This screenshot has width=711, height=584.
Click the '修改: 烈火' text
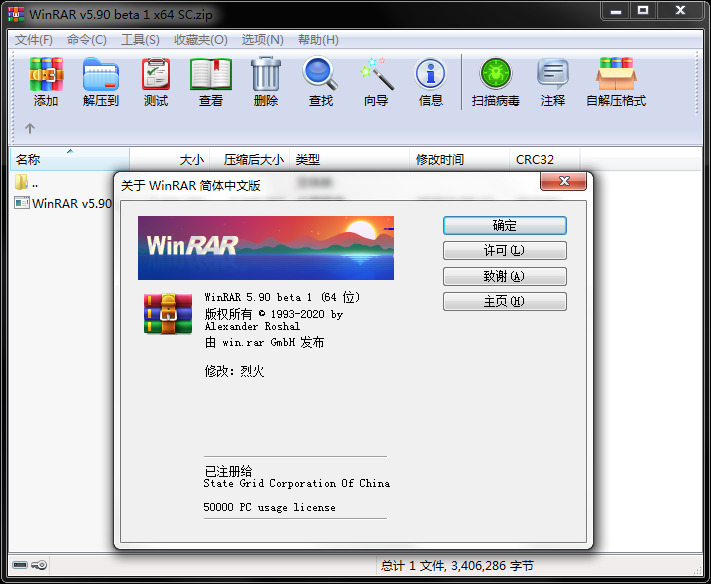pyautogui.click(x=234, y=371)
